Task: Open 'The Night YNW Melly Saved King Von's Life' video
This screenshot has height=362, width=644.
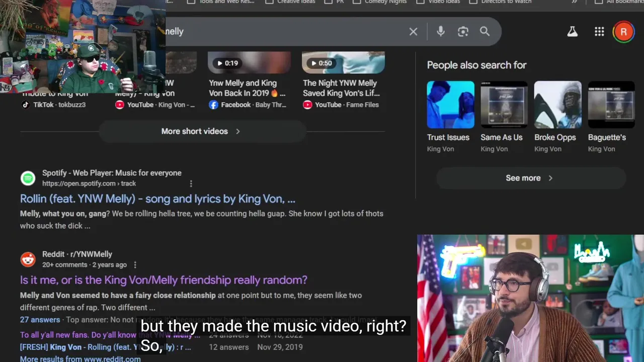Action: [341, 88]
